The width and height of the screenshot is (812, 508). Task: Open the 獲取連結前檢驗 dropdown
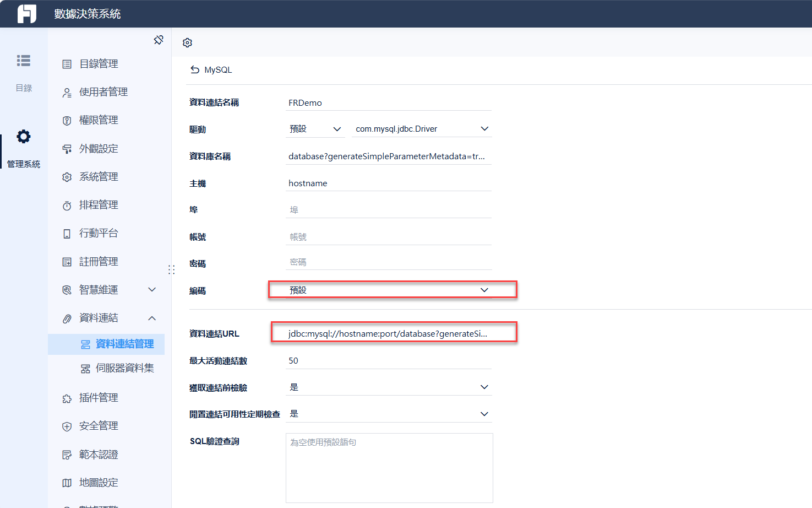pyautogui.click(x=388, y=387)
